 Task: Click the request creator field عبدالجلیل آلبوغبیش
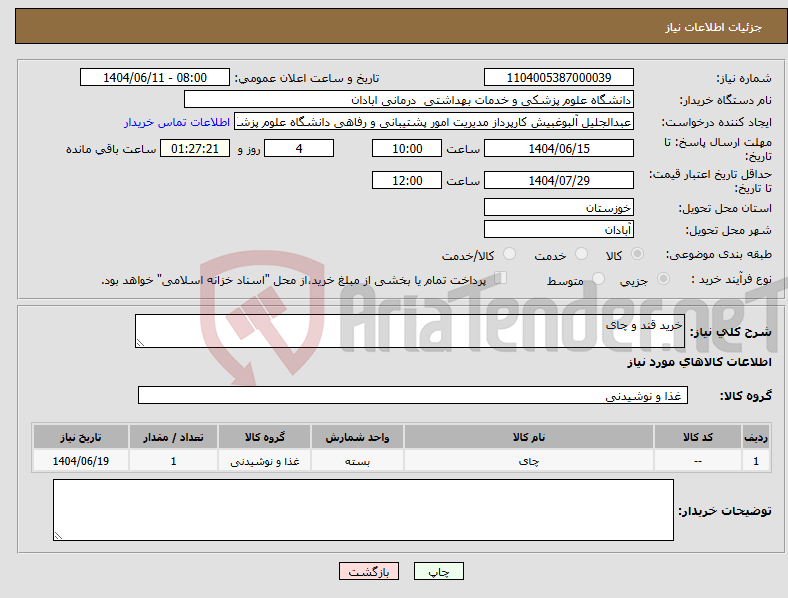434,122
